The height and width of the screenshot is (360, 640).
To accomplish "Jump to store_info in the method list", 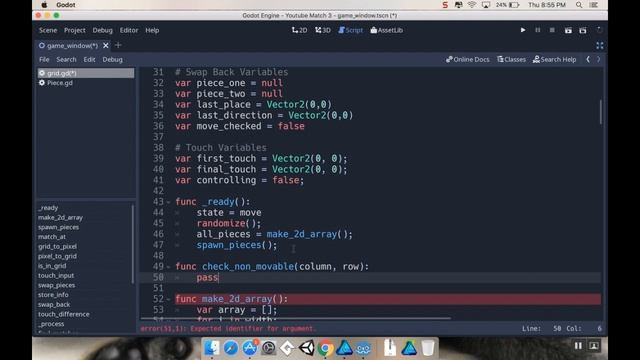I will pyautogui.click(x=53, y=295).
